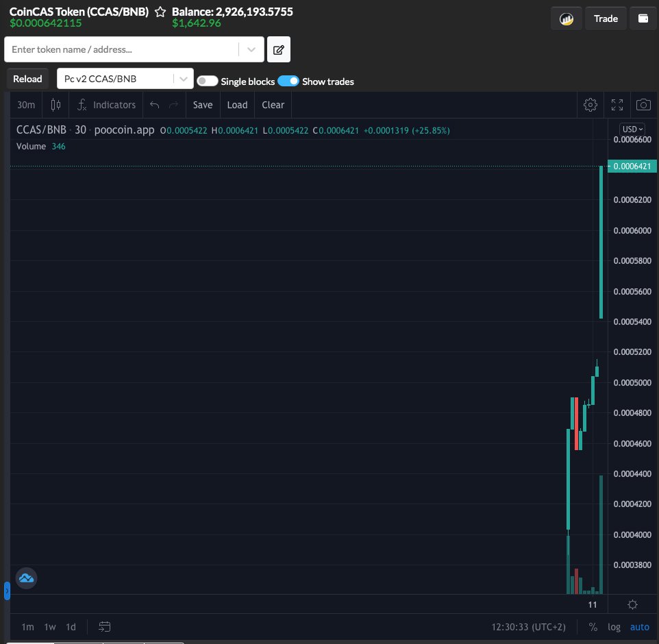The width and height of the screenshot is (659, 644).
Task: Open wallet panel in header
Action: [643, 18]
